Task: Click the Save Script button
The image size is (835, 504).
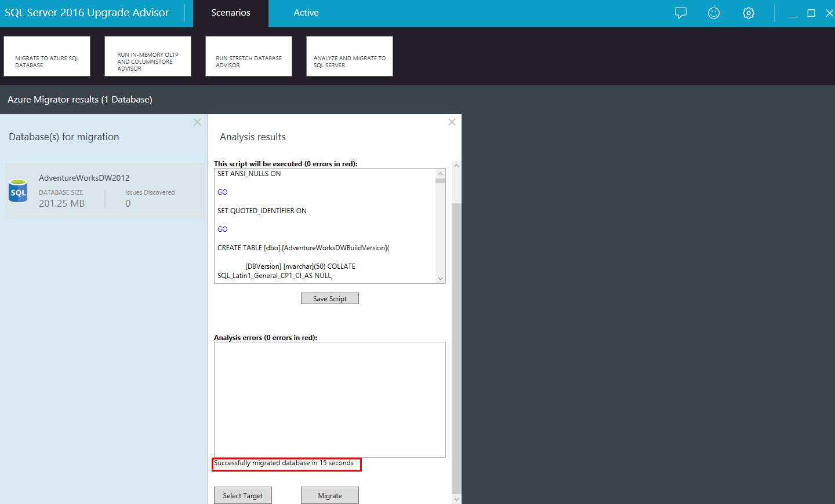Action: click(330, 298)
